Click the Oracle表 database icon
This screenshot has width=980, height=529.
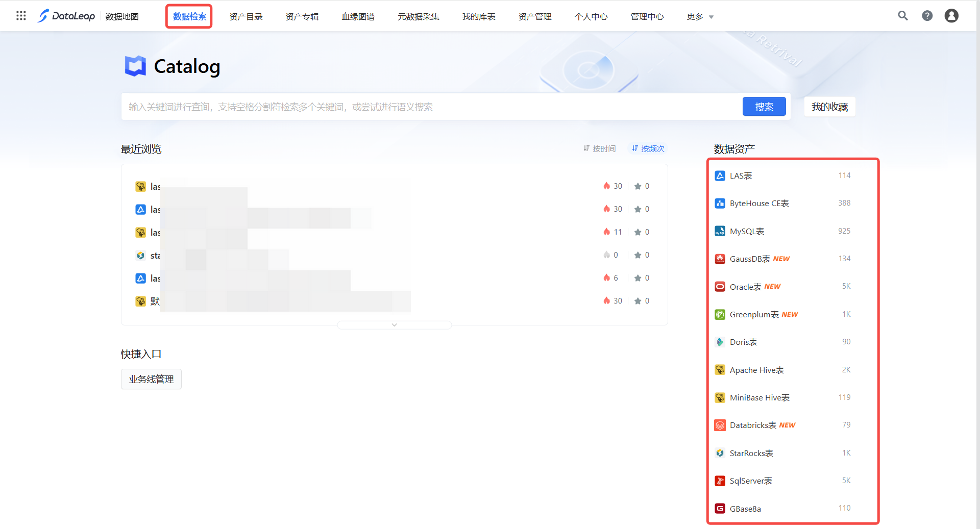click(720, 287)
